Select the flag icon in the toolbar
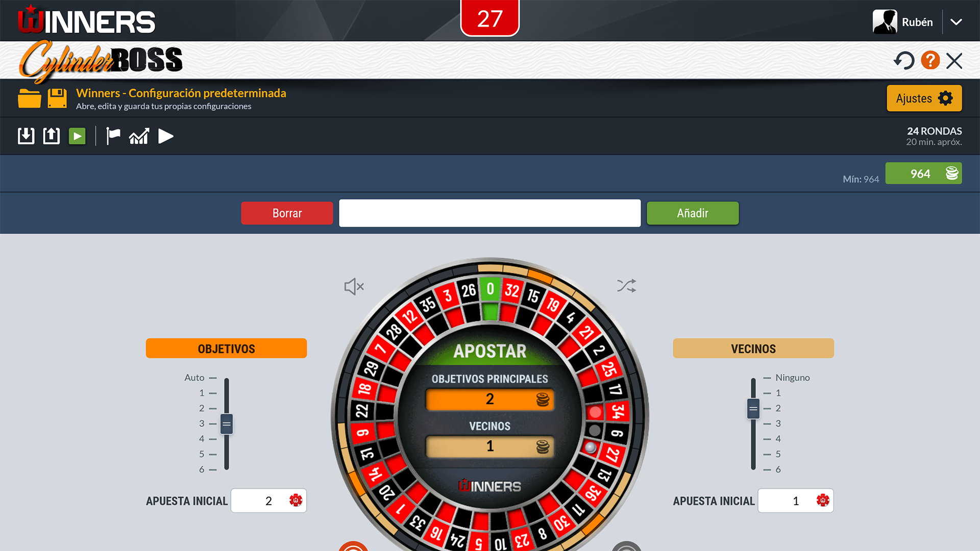 click(x=113, y=136)
